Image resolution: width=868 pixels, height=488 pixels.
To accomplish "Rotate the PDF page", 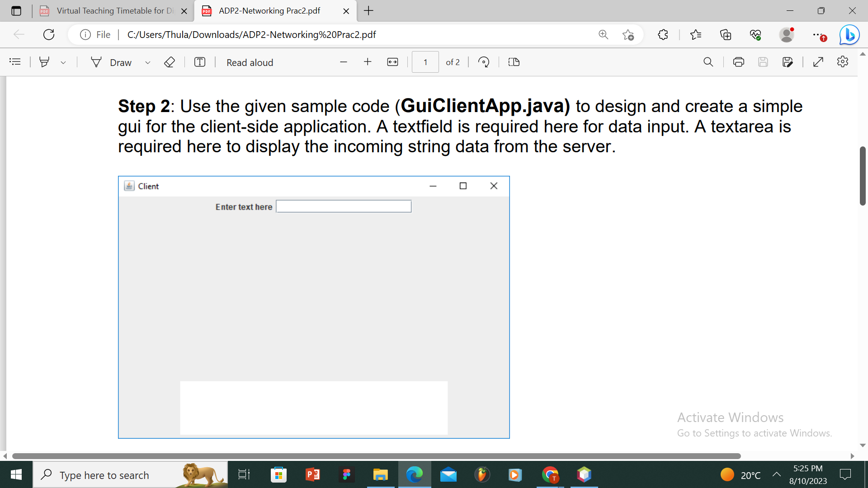I will coord(483,62).
